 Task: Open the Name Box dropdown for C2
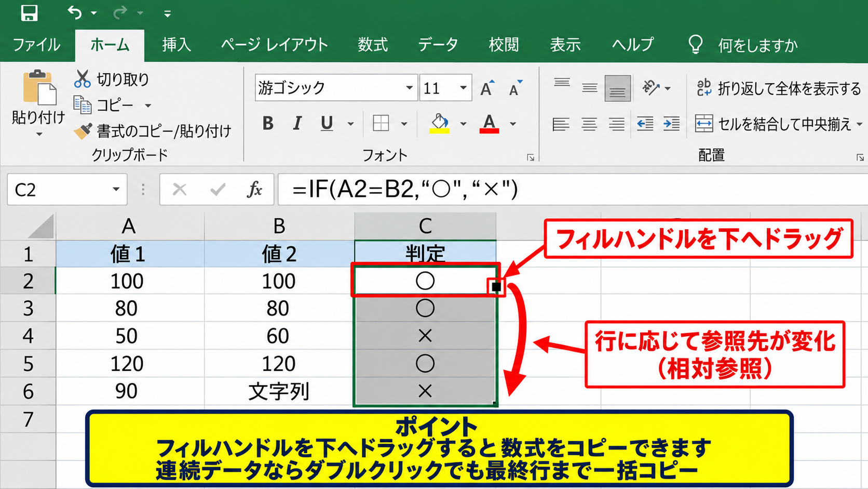(x=116, y=189)
